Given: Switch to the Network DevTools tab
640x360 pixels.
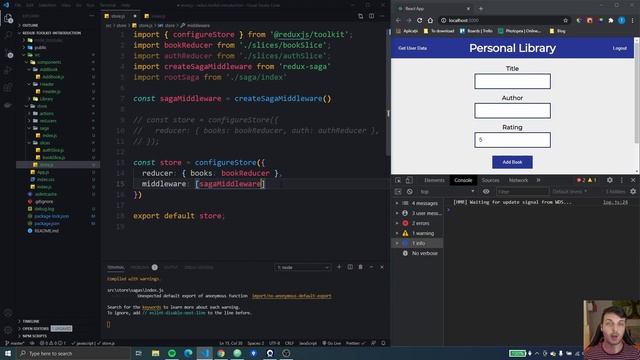Looking at the screenshot, I should click(x=518, y=180).
